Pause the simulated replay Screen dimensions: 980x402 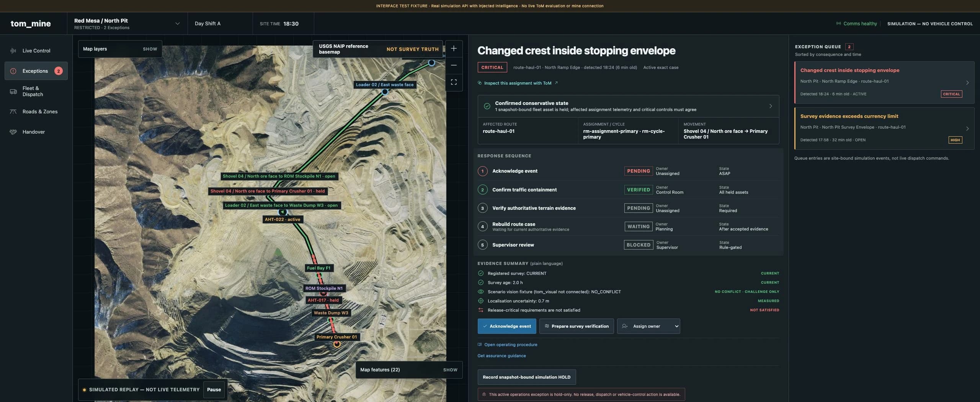(214, 390)
